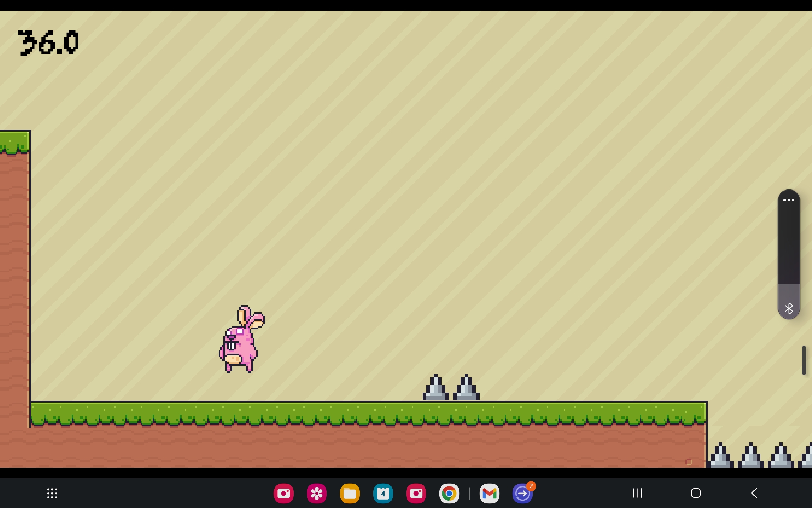
Task: Tap the Back navigation arrow
Action: pos(754,493)
